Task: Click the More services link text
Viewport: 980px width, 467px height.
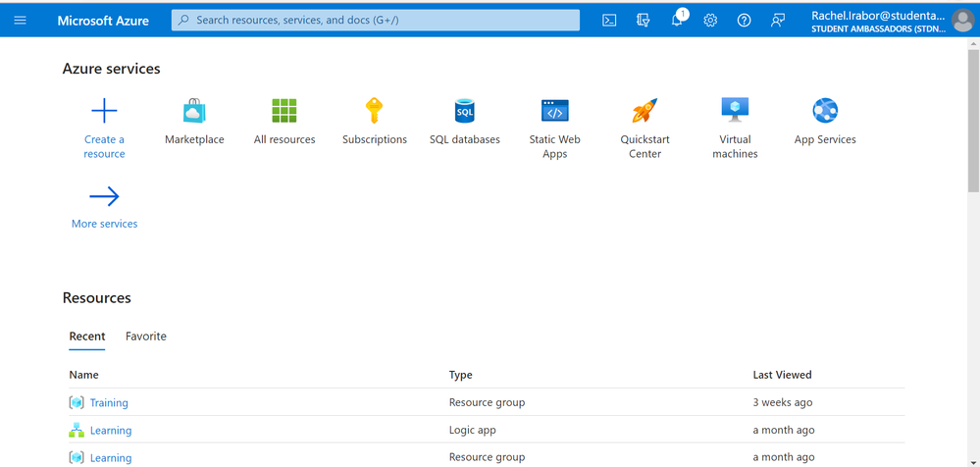Action: 104,223
